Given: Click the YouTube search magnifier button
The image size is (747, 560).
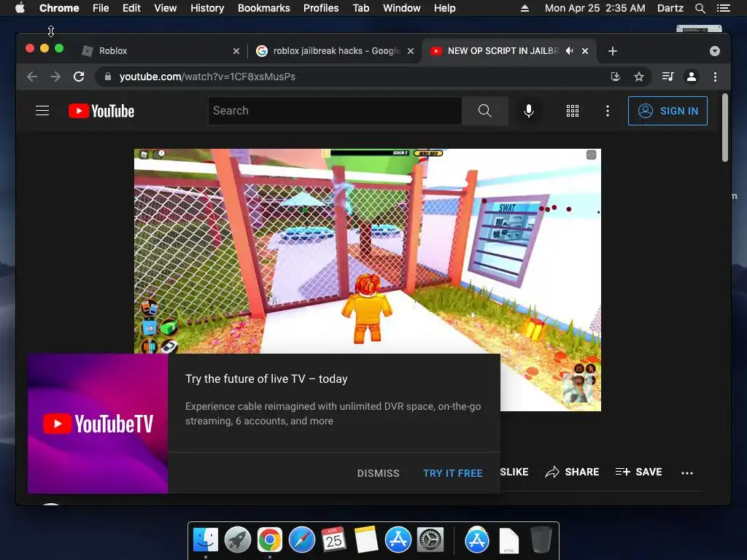Looking at the screenshot, I should [484, 111].
